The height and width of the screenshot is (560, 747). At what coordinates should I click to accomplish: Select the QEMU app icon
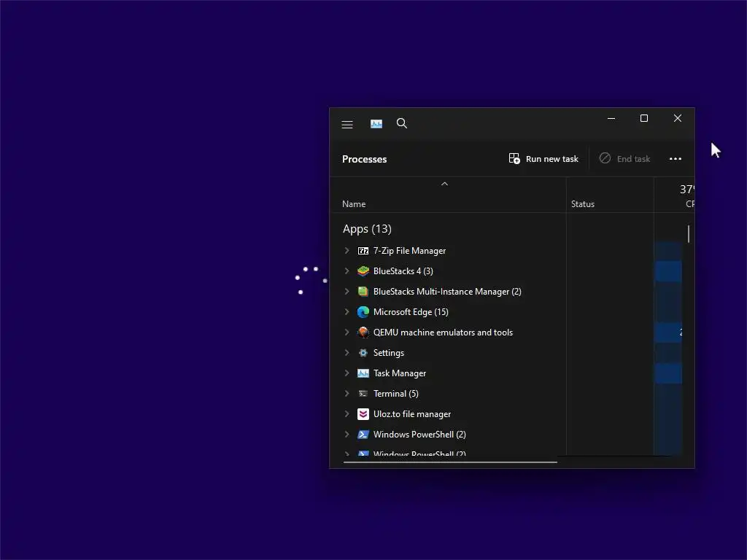pos(363,332)
